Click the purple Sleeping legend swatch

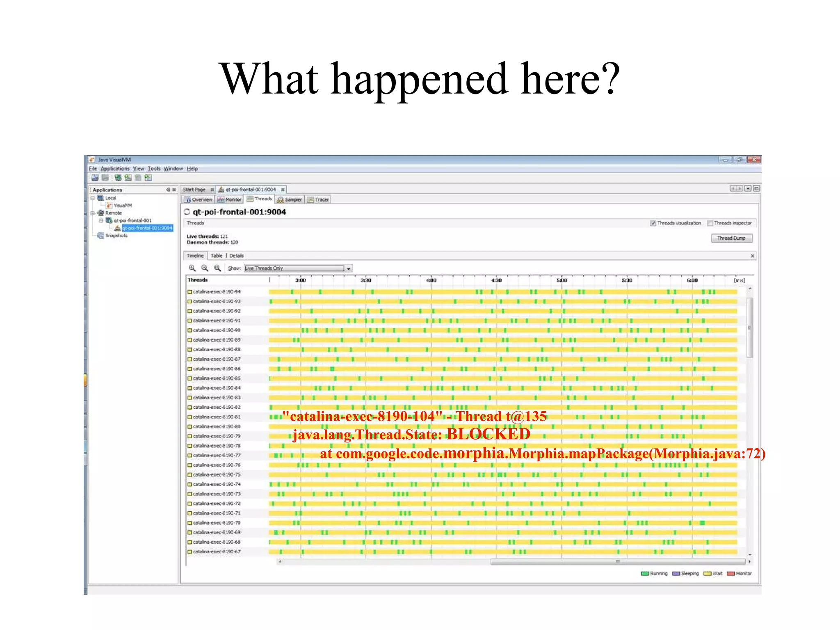[x=676, y=574]
